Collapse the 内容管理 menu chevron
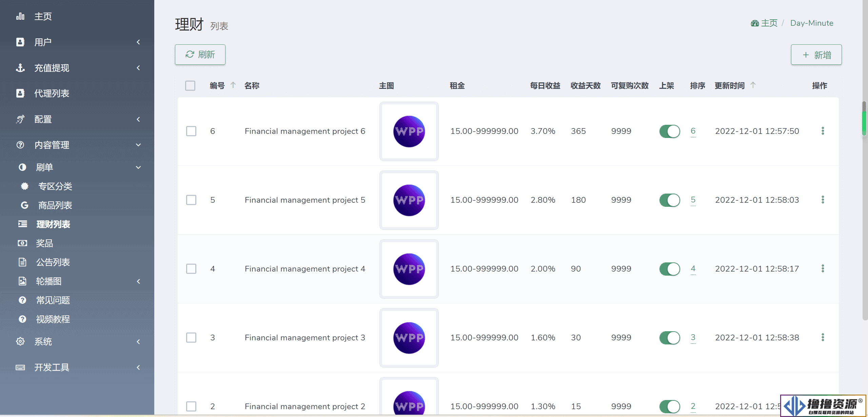868x417 pixels. click(x=138, y=145)
